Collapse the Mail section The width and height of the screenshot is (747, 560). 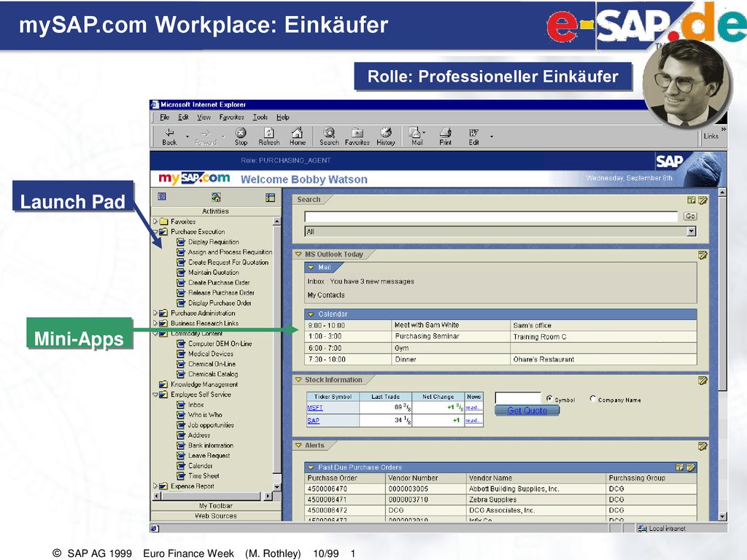click(311, 268)
